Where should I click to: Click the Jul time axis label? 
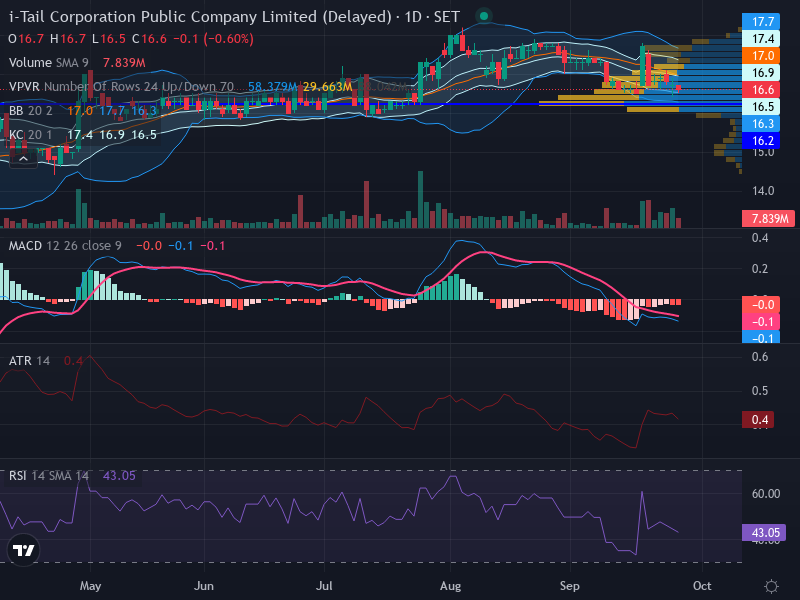coord(324,586)
